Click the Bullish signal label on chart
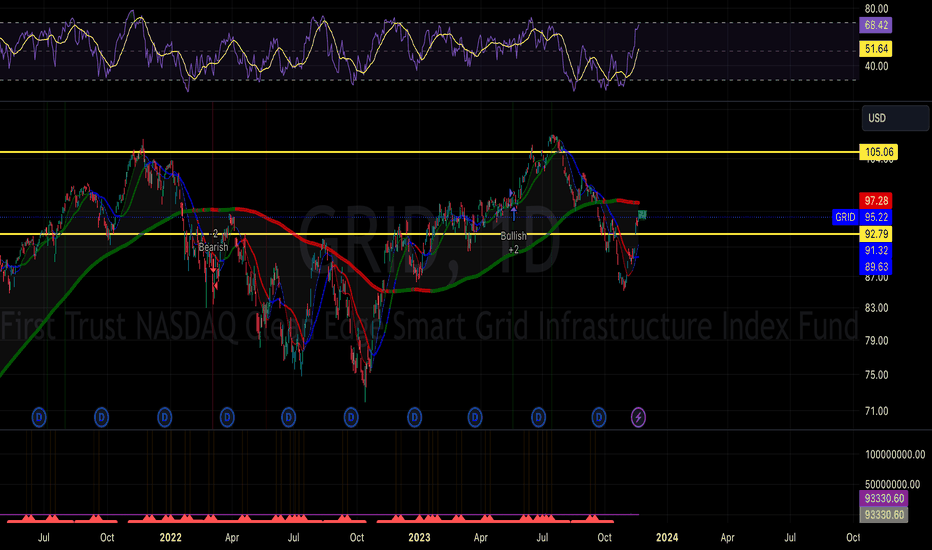This screenshot has width=932, height=550. click(x=513, y=236)
